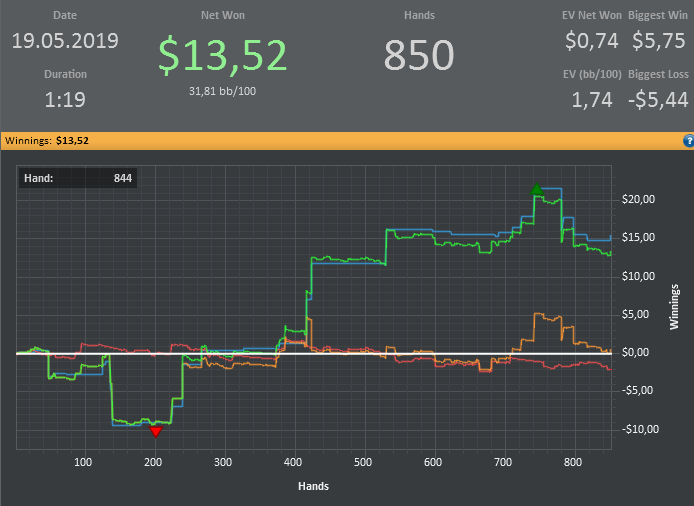
Task: Click the vertical Winnings y-axis title
Action: [x=674, y=307]
